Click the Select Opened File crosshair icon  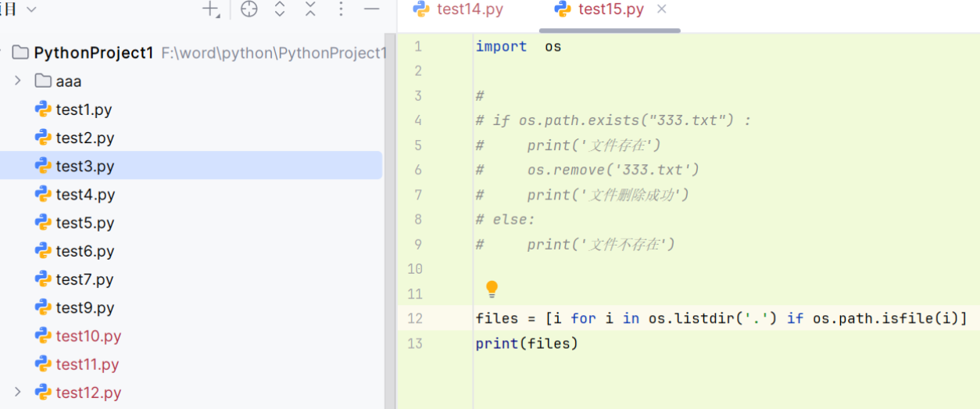249,9
